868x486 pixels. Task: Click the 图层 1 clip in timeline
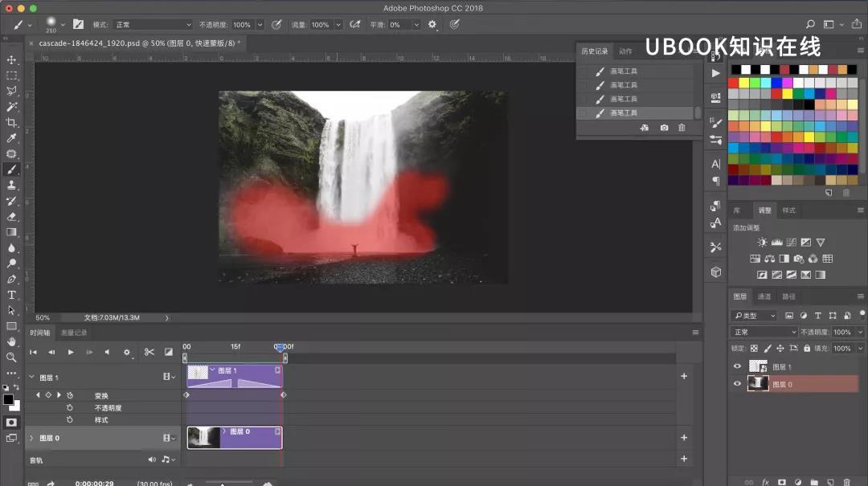pos(235,376)
